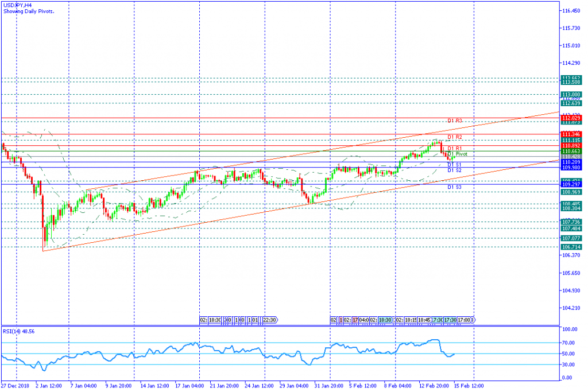Click the green 110.663 pivot price tag
Image resolution: width=588 pixels, height=392 pixels.
pos(571,151)
